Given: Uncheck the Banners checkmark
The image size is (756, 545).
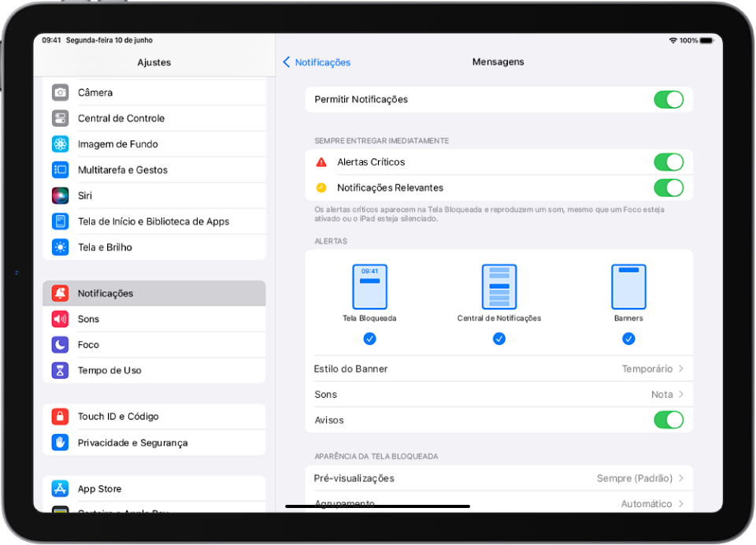Looking at the screenshot, I should coord(628,339).
